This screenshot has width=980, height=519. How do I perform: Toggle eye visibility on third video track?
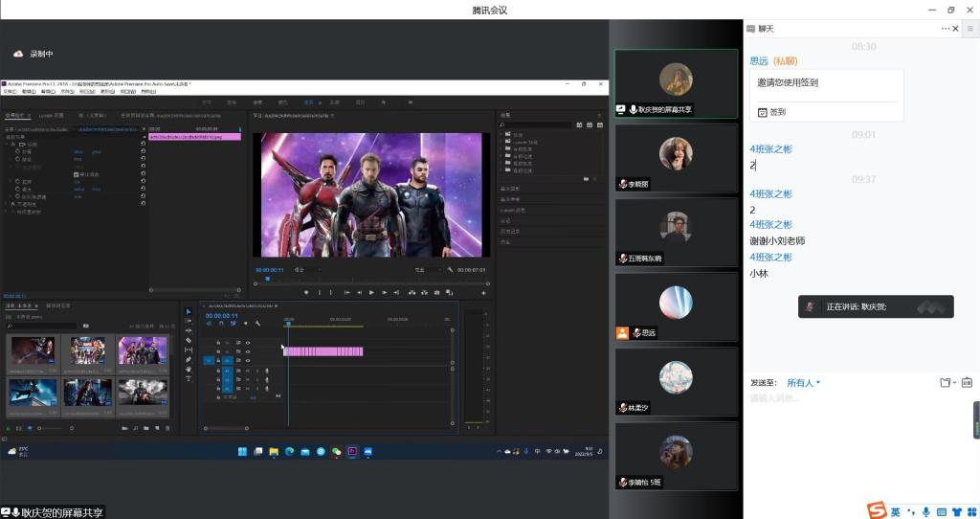(x=248, y=361)
